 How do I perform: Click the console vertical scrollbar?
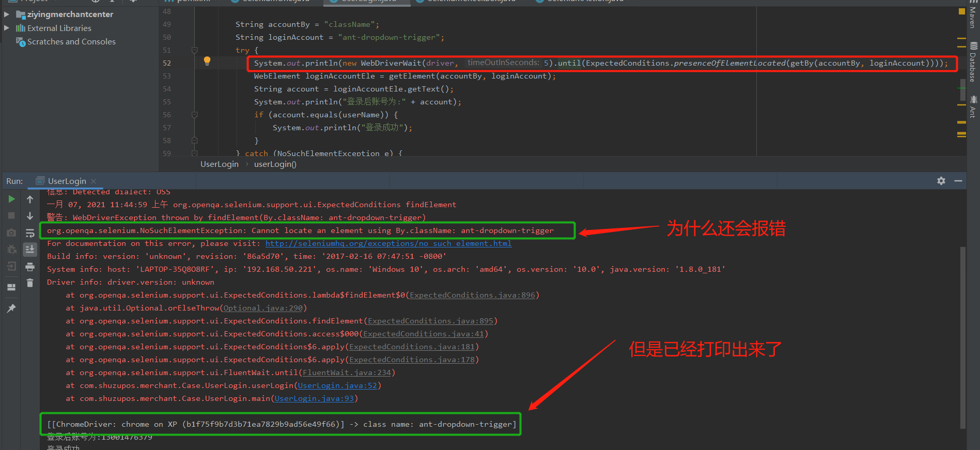tap(963, 338)
